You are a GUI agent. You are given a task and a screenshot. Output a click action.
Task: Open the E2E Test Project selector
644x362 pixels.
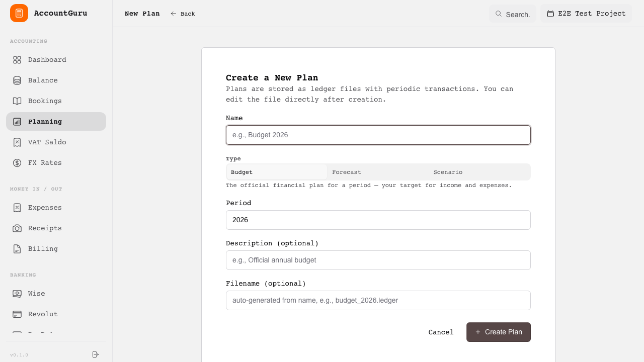[x=586, y=14]
